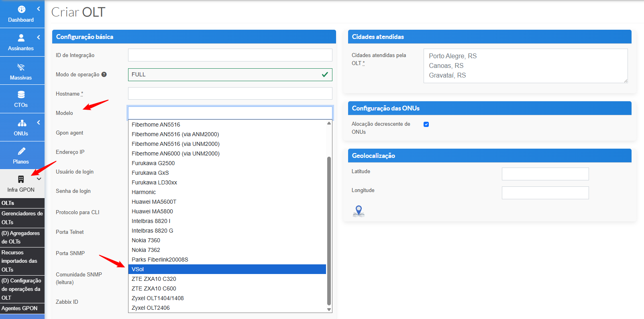The height and width of the screenshot is (319, 644).
Task: Select Nokia 7360 model
Action: pyautogui.click(x=227, y=240)
